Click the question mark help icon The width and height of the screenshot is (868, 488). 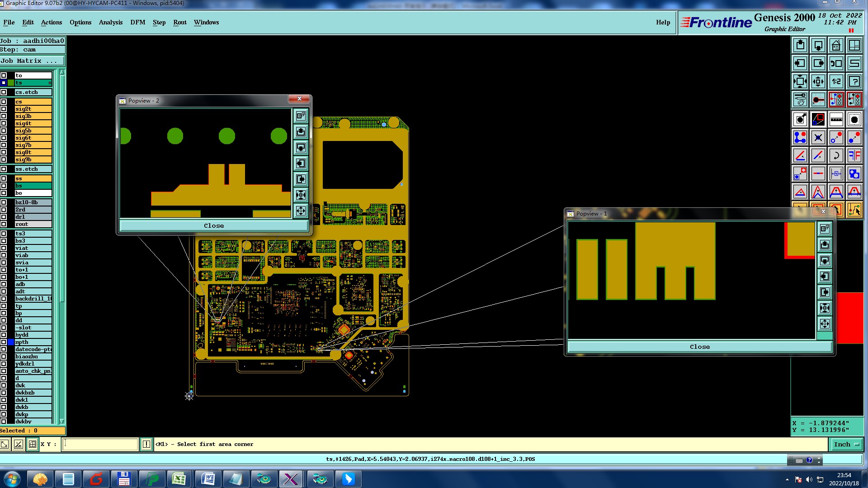[854, 82]
